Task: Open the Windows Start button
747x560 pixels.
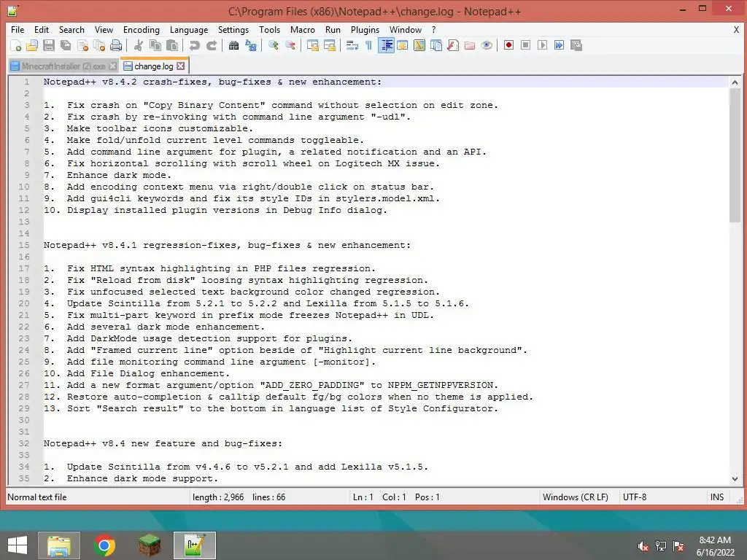Action: 18,545
